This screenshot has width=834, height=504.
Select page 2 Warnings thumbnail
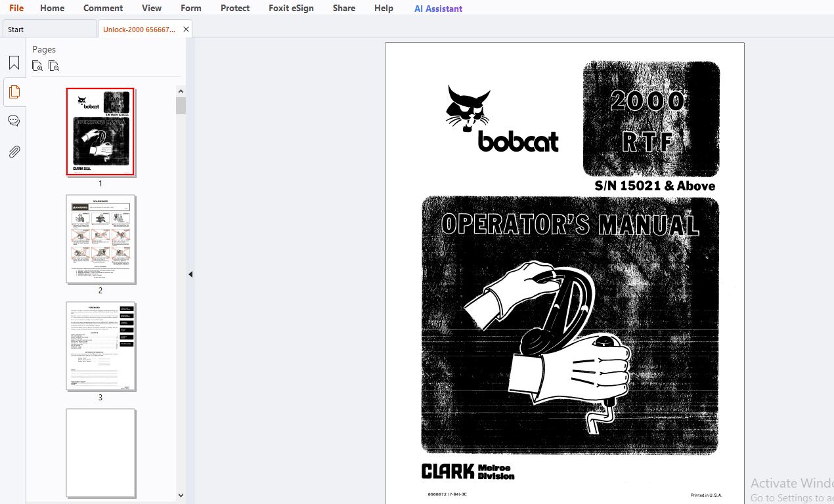[x=100, y=239]
